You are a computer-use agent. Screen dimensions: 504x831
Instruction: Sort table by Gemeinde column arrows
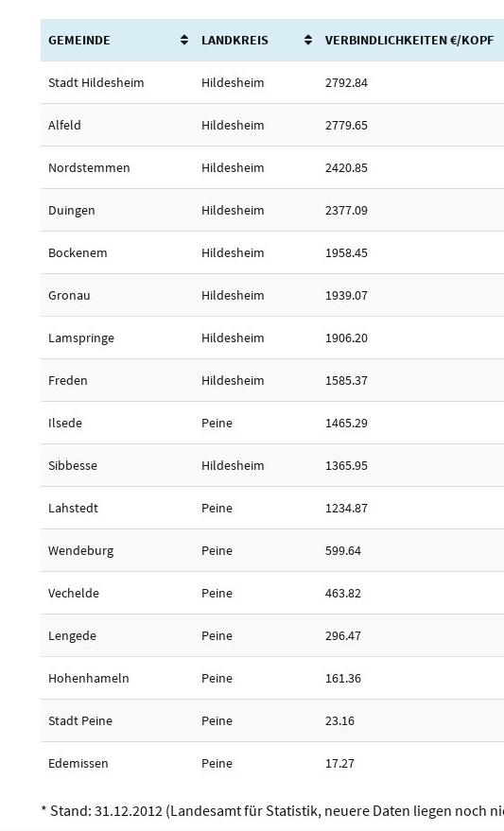pyautogui.click(x=183, y=40)
